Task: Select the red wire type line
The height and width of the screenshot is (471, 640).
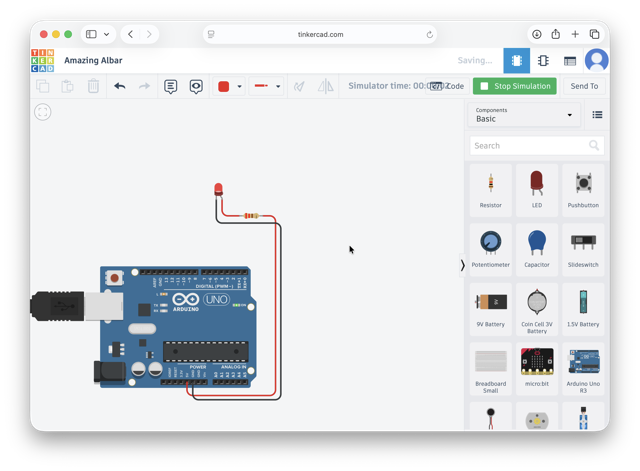Action: click(x=261, y=86)
